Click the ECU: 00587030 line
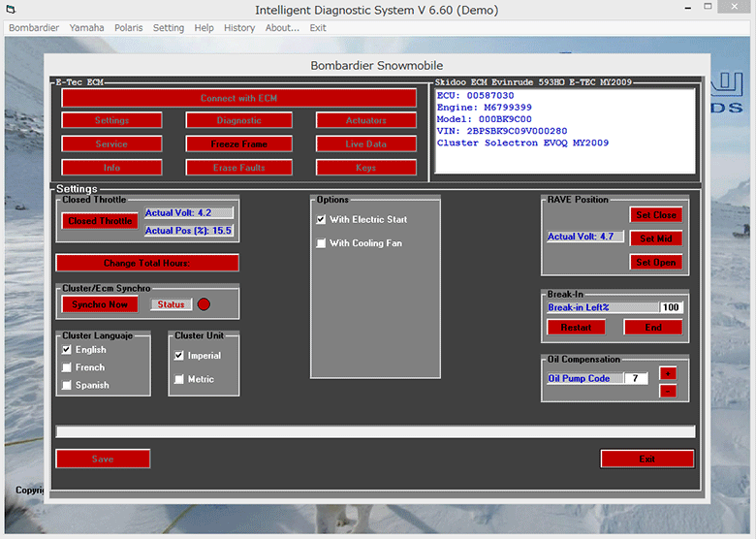756x539 pixels. click(x=475, y=95)
